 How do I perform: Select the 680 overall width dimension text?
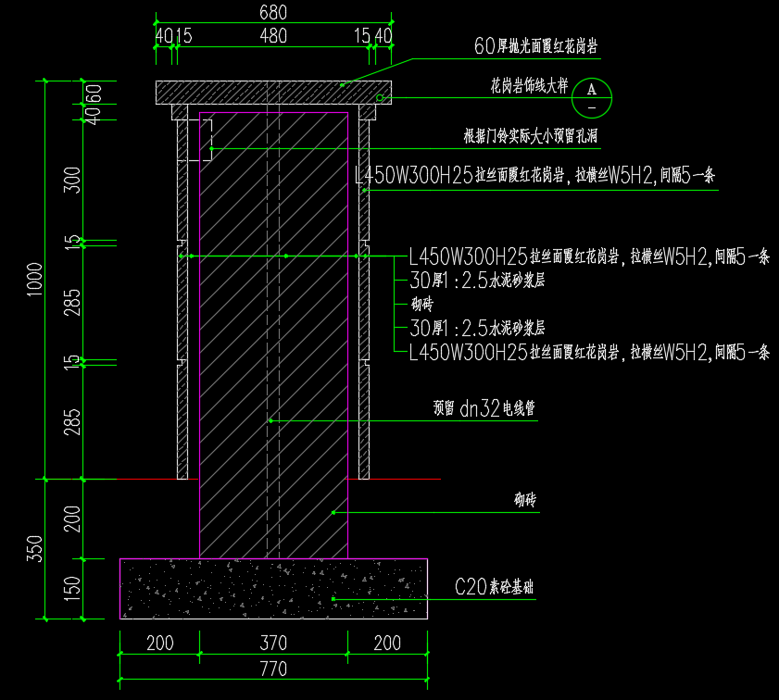tap(273, 12)
